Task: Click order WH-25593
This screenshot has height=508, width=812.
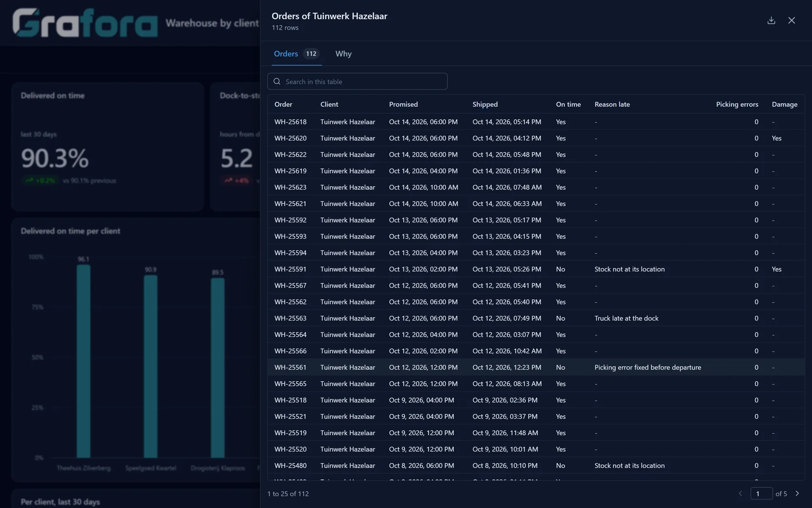Action: pyautogui.click(x=290, y=236)
